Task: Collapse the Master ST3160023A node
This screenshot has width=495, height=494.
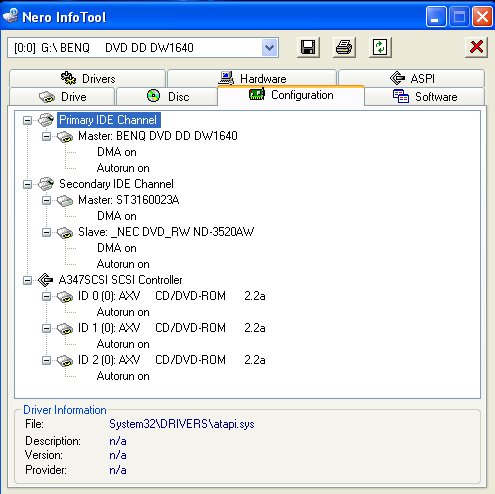Action: click(47, 200)
